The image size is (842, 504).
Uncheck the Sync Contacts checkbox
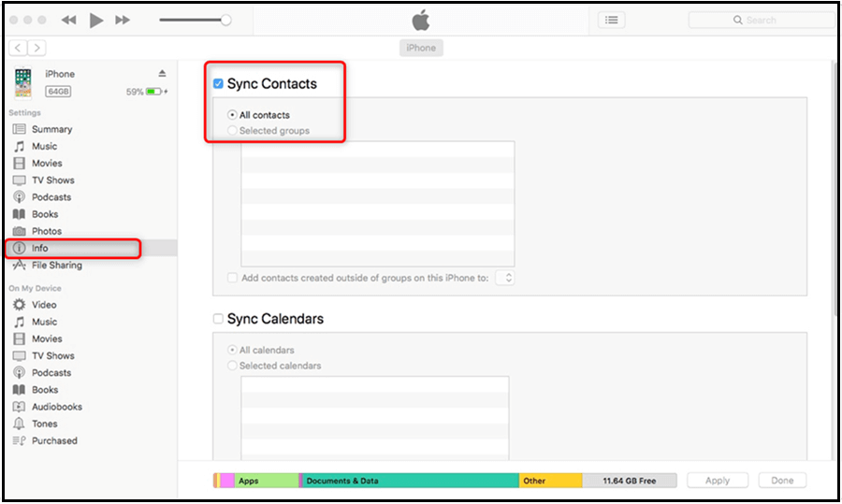218,84
